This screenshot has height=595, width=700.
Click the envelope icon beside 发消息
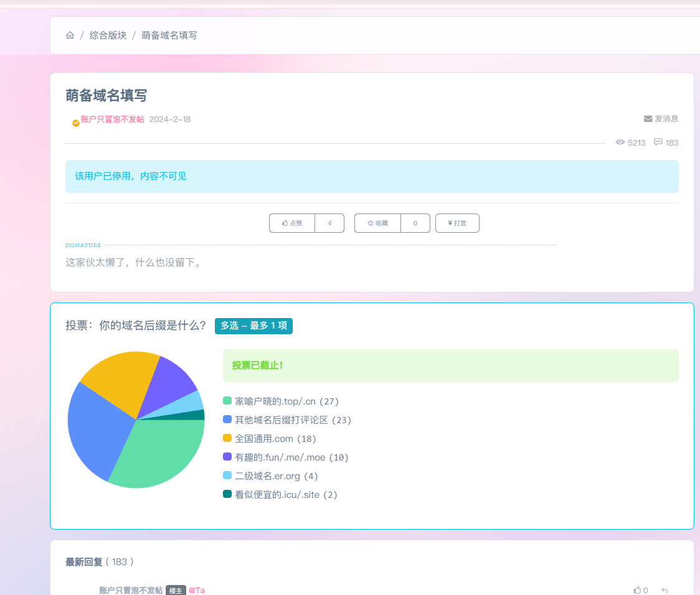pos(648,119)
